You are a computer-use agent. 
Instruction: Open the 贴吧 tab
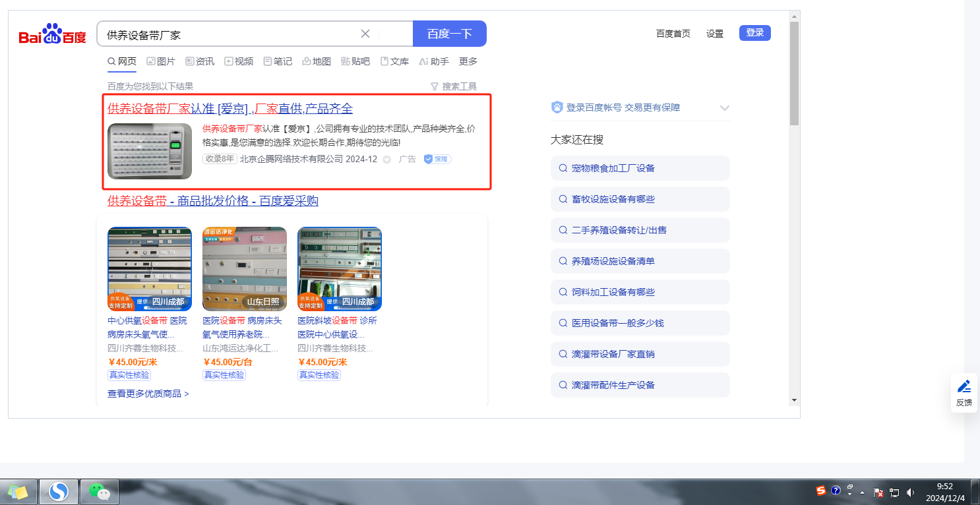coord(355,61)
